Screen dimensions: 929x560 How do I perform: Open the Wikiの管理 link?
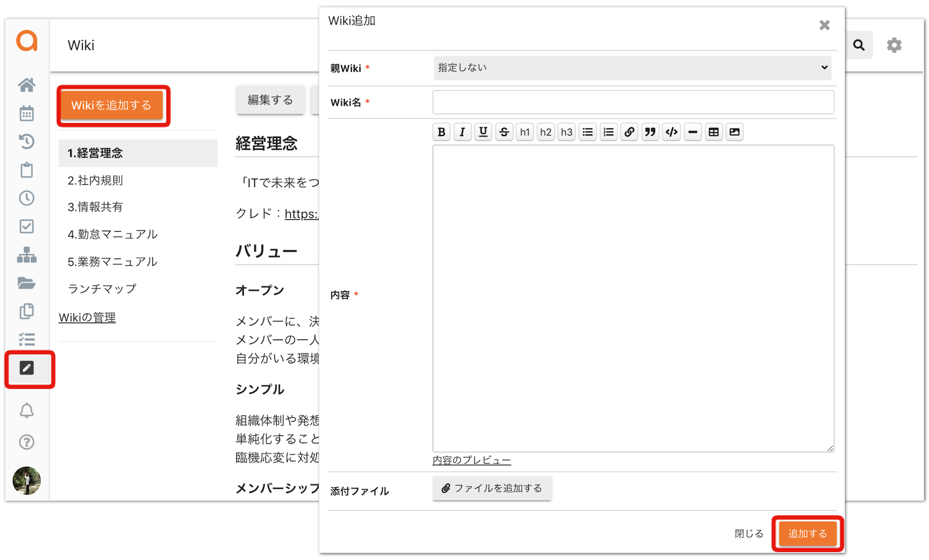click(87, 317)
